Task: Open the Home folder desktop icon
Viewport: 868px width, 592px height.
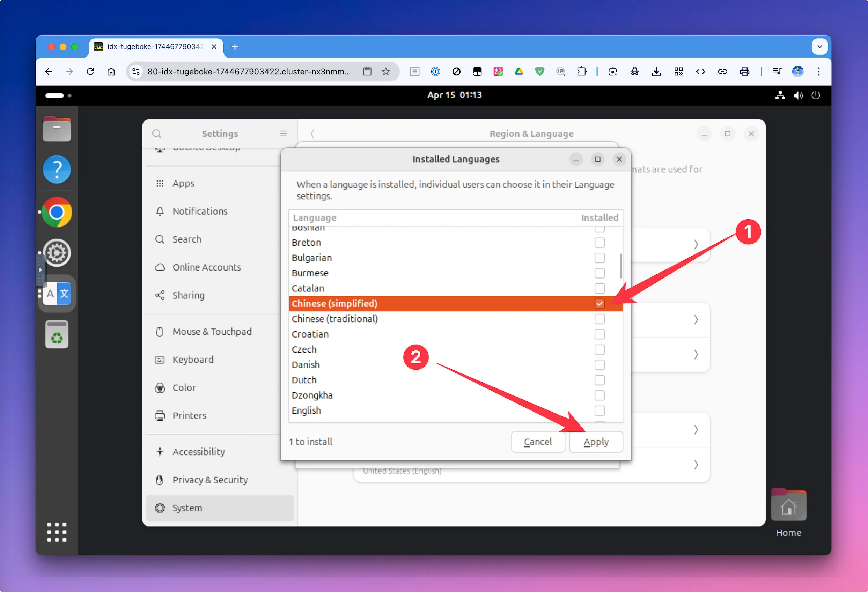Action: (x=788, y=512)
